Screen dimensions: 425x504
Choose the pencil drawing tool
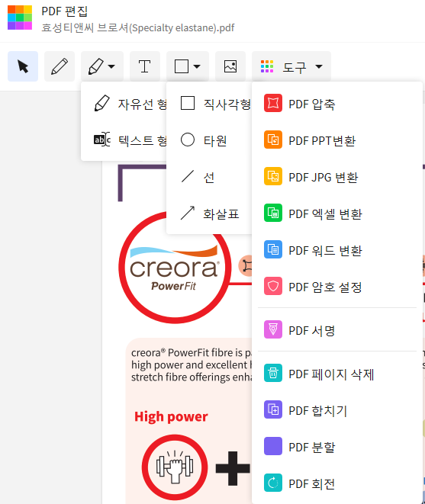pos(60,66)
